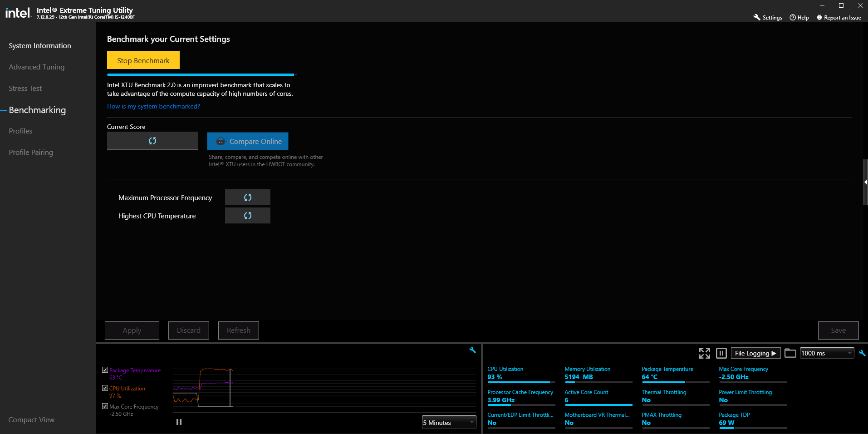Click the Apply button
This screenshot has height=434, width=868.
pos(132,330)
